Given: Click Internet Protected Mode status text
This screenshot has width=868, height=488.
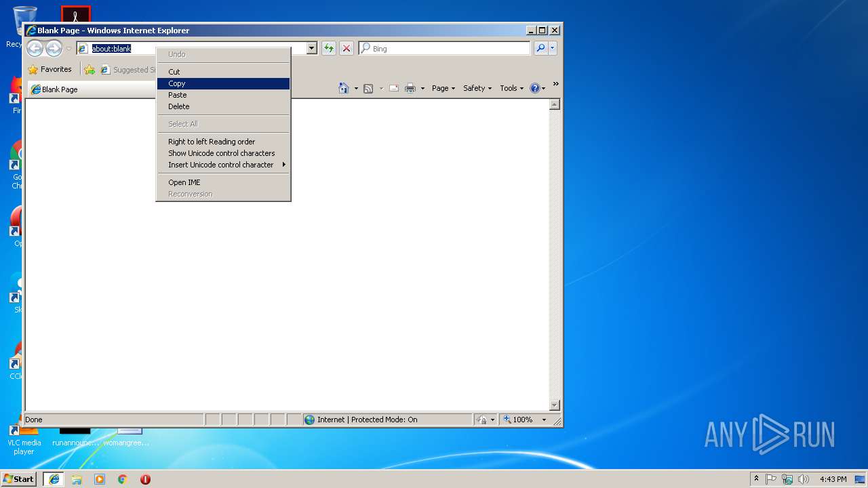Looking at the screenshot, I should pos(367,420).
